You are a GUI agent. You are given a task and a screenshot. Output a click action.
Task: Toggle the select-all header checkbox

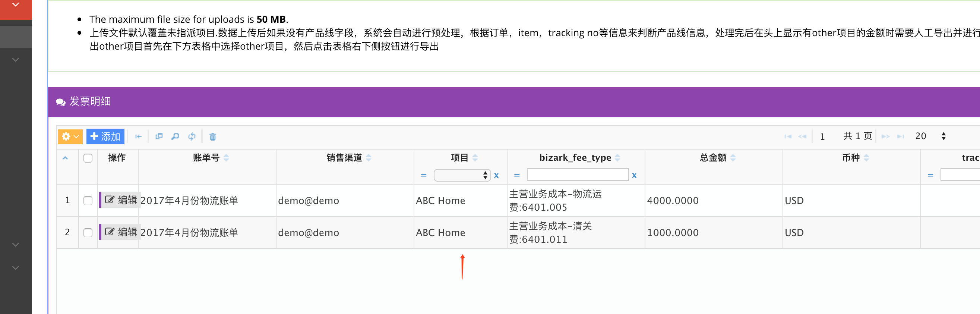click(88, 158)
